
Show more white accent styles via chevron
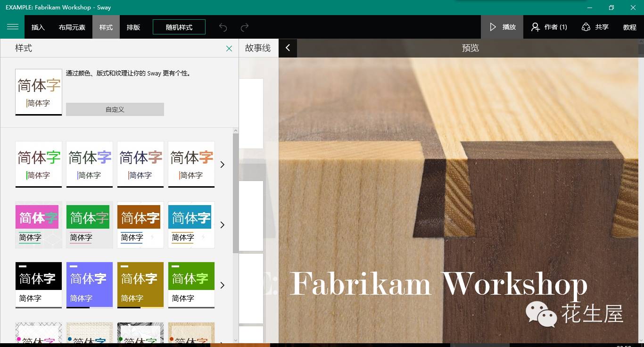tap(223, 165)
